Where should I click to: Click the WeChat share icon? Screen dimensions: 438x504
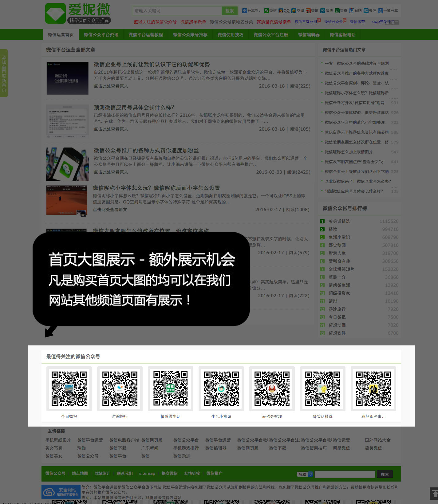(266, 11)
